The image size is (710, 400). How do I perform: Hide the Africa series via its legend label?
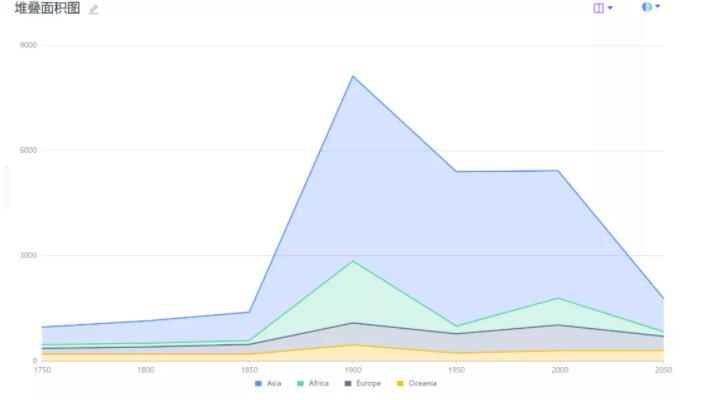pos(318,383)
